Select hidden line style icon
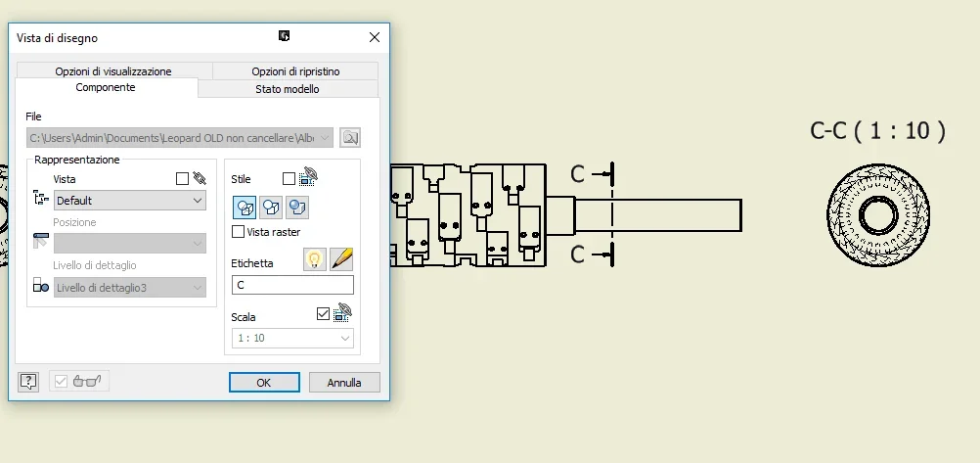980x463 pixels. click(245, 208)
